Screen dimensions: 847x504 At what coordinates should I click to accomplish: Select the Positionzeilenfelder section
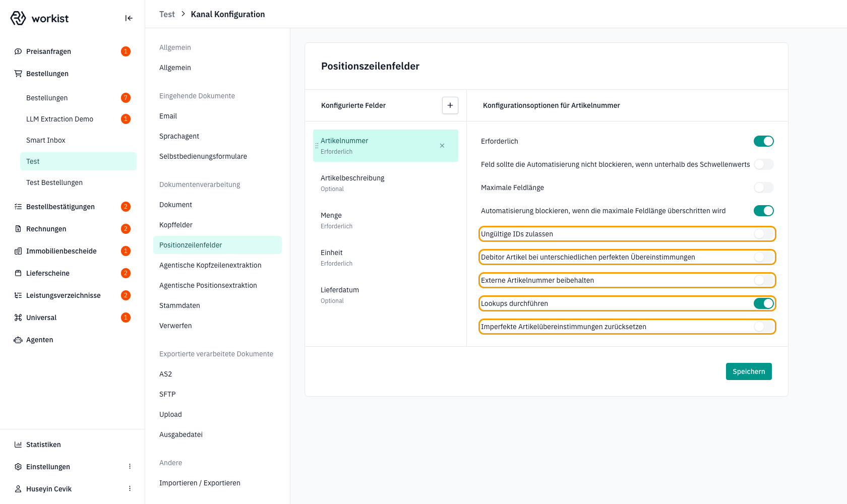click(x=217, y=245)
